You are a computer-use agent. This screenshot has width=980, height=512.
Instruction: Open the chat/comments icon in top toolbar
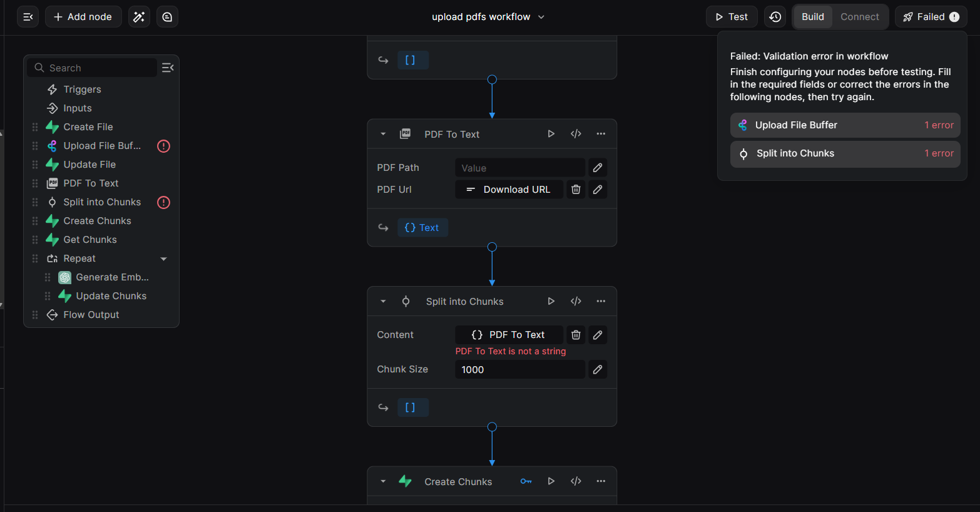(x=166, y=16)
